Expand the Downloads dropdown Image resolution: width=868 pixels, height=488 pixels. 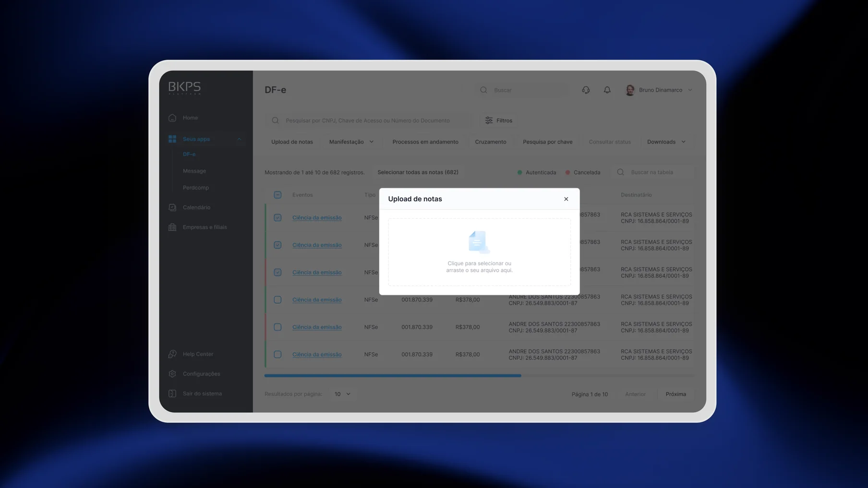coord(666,142)
